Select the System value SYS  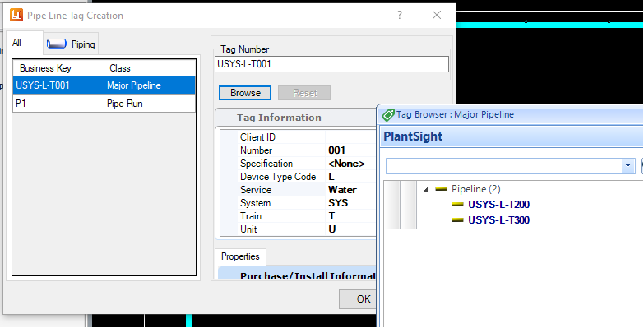tap(338, 203)
